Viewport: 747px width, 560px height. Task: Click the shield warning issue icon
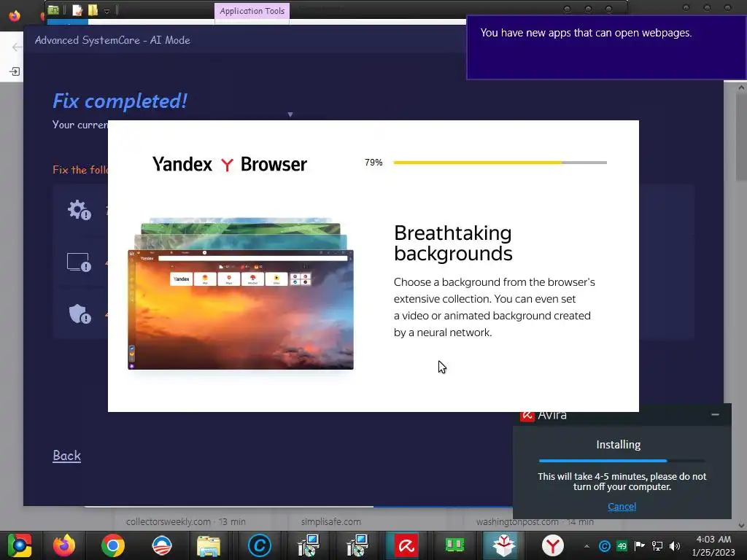[80, 314]
